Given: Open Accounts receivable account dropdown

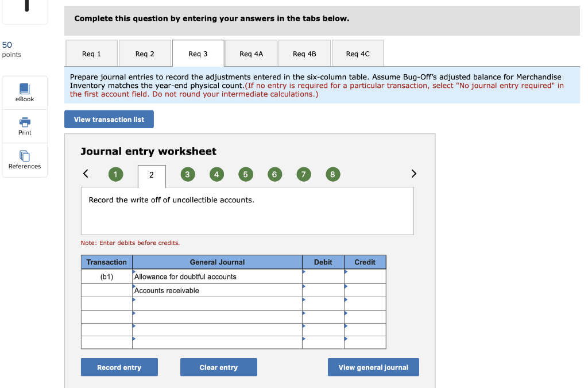Looking at the screenshot, I should click(217, 290).
